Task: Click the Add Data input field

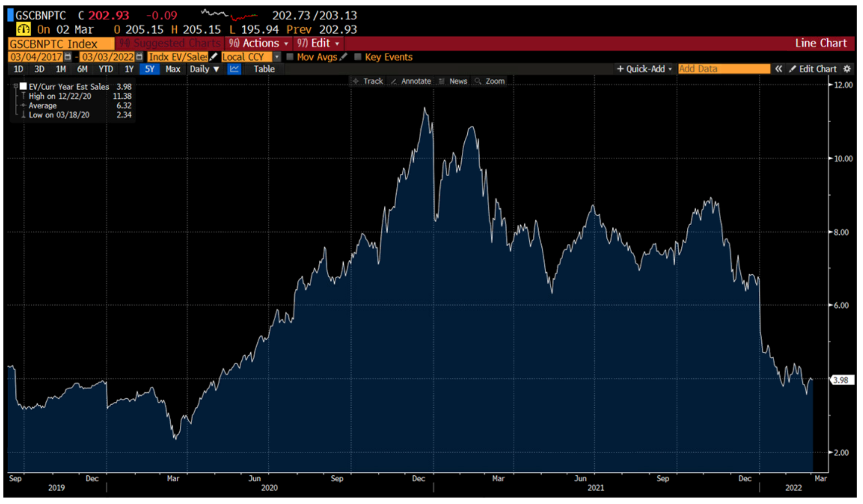Action: (x=723, y=69)
